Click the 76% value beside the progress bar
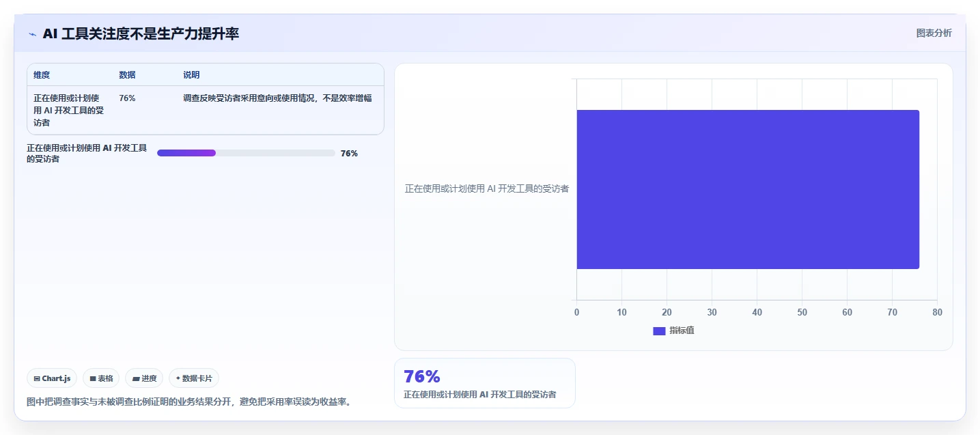980x435 pixels. (349, 154)
